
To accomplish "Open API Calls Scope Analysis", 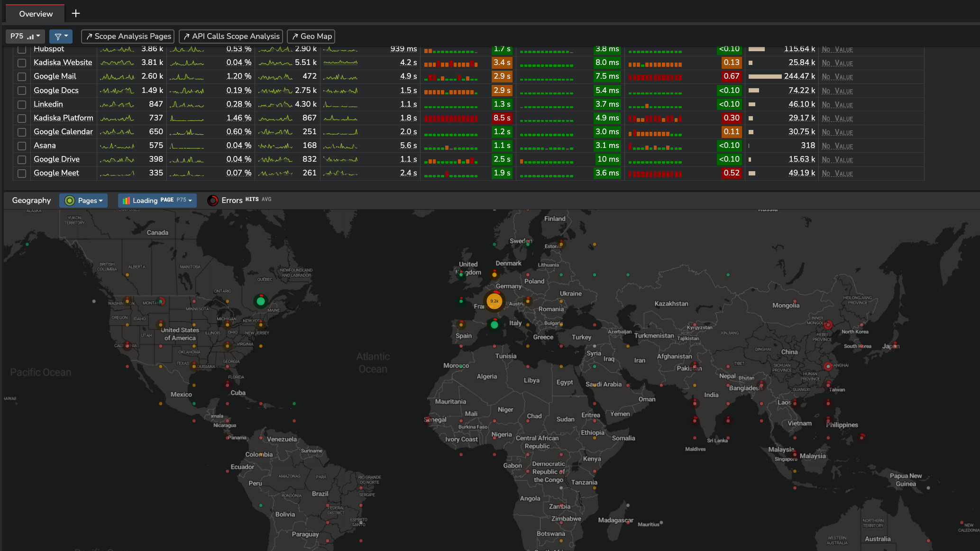I will pos(231,37).
